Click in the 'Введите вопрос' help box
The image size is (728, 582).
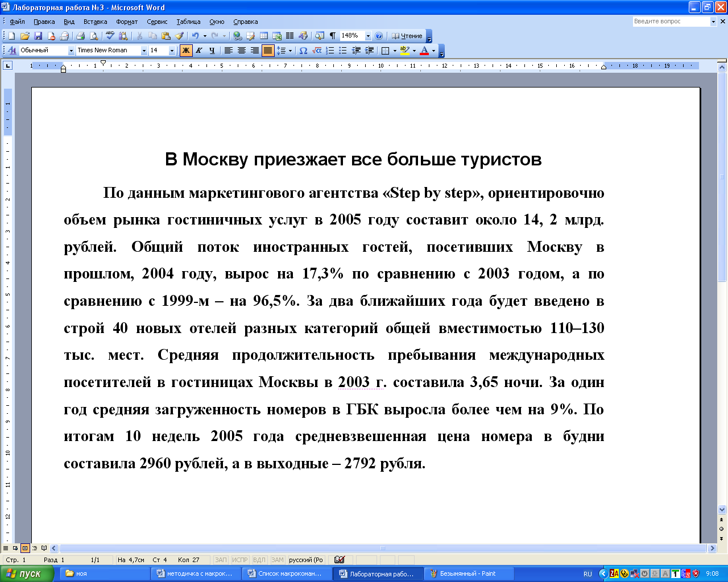point(671,22)
